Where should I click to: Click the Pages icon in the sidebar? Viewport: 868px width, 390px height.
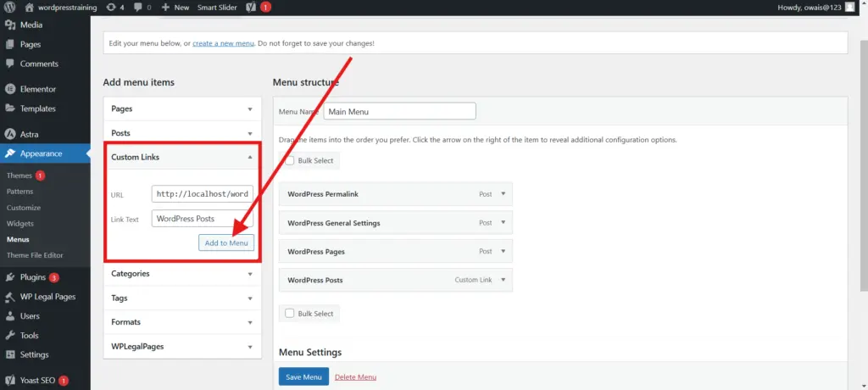9,44
